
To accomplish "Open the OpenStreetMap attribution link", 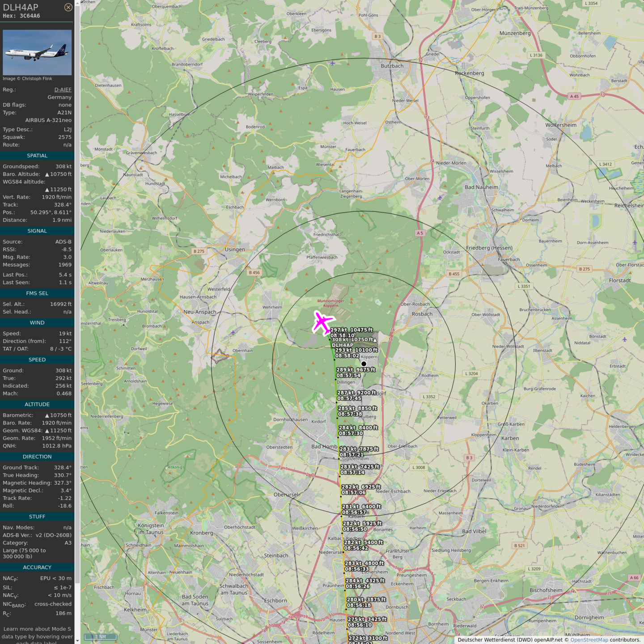I will click(589, 640).
